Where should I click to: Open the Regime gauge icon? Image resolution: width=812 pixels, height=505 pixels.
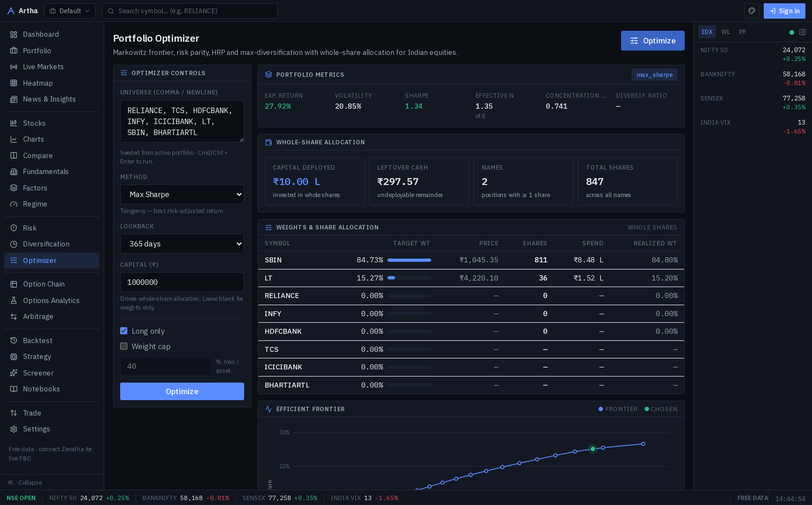[14, 204]
